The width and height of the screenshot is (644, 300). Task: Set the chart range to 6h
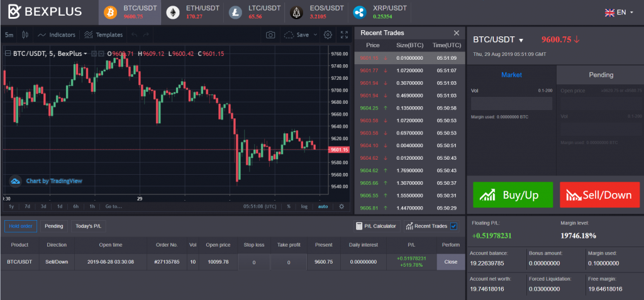[x=76, y=206]
